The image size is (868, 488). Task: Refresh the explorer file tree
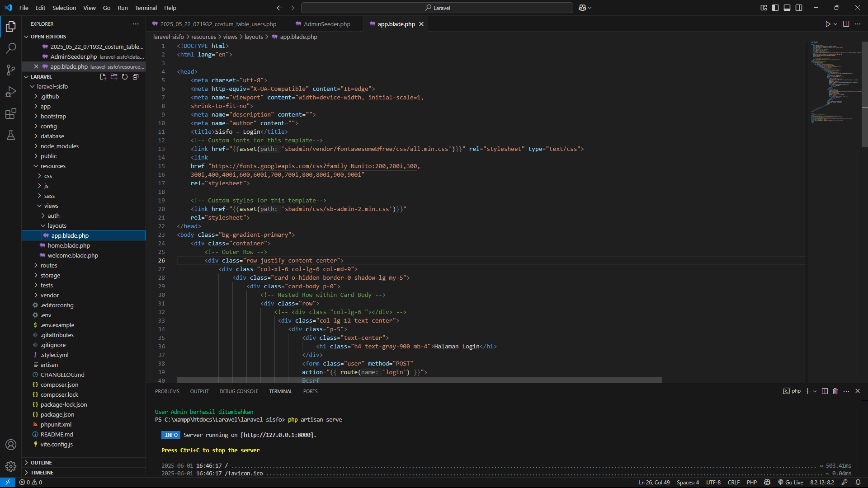(125, 77)
